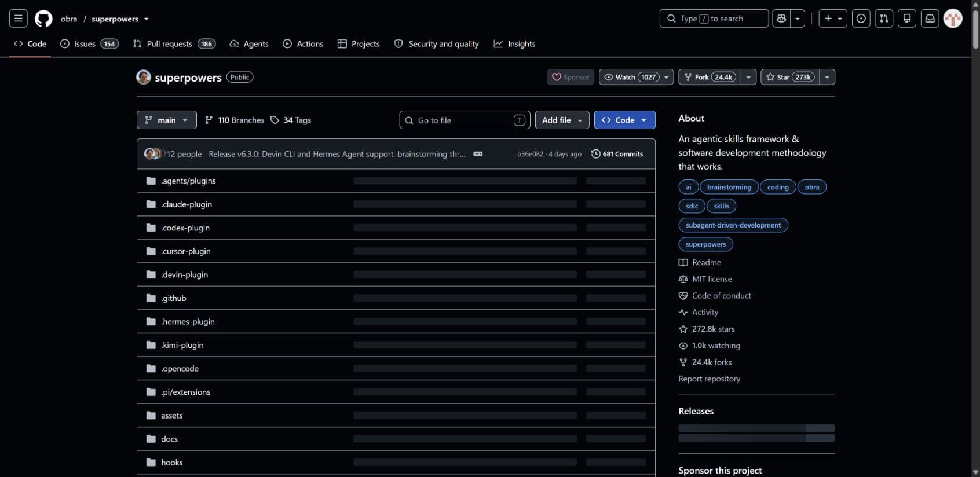
Task: Open the notifications inbox icon
Action: tap(930, 19)
